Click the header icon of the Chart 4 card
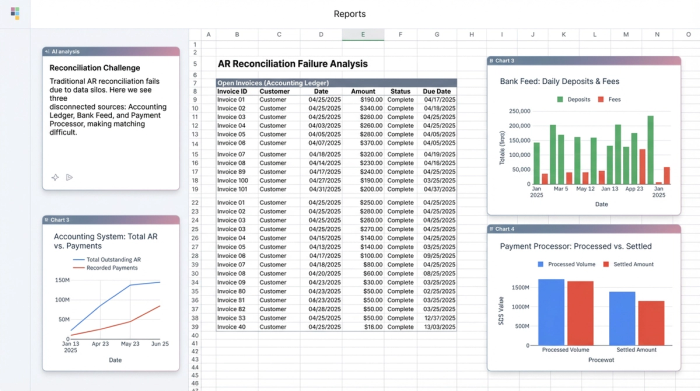The height and width of the screenshot is (391, 700). [491, 229]
